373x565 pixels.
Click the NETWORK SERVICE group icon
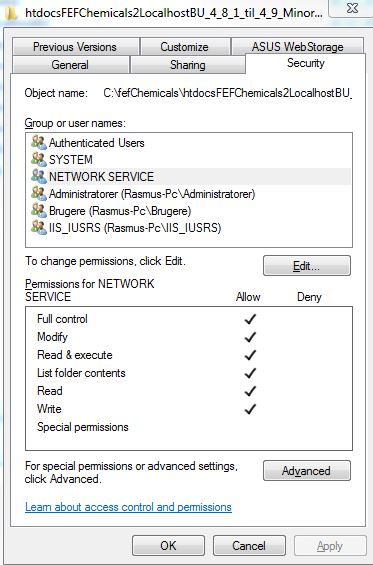[39, 176]
